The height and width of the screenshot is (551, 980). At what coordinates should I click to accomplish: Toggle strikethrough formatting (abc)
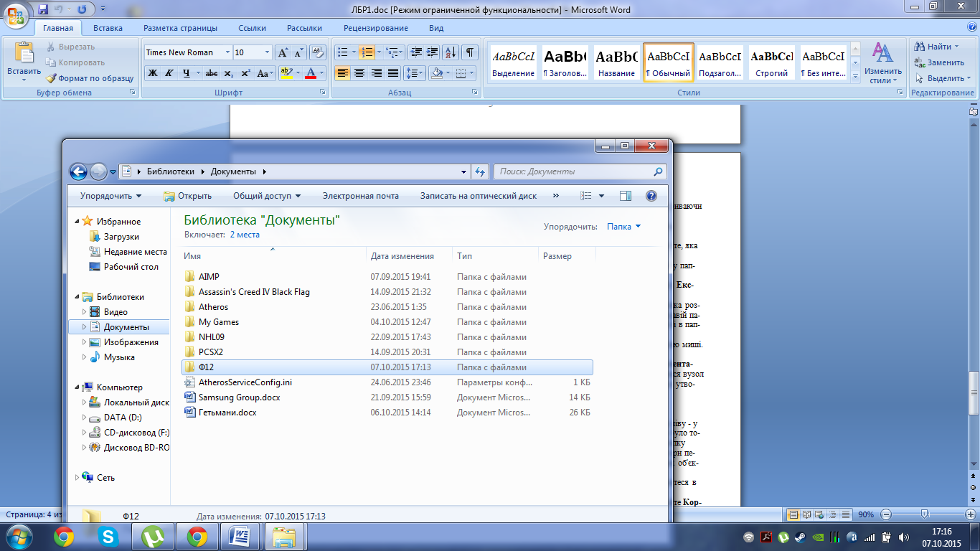(212, 73)
